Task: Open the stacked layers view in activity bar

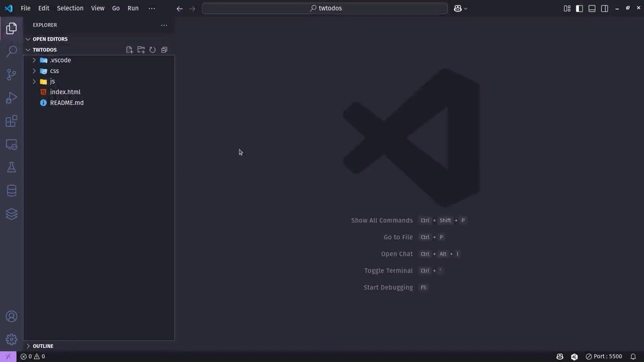Action: click(x=12, y=214)
